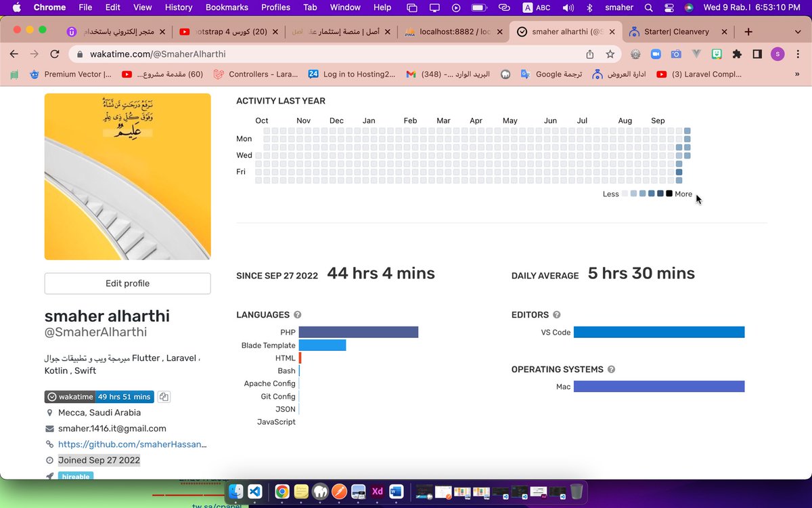Viewport: 812px width, 508px height.
Task: Open the History menu
Action: (179, 7)
